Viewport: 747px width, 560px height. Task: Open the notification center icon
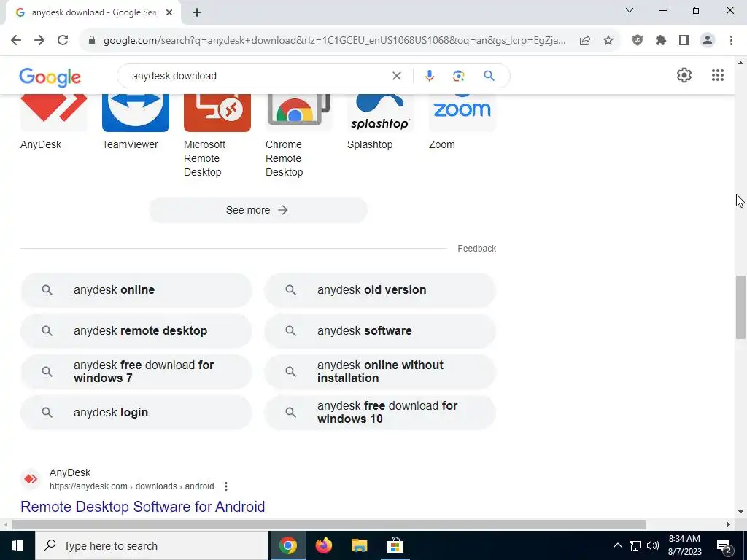(724, 546)
